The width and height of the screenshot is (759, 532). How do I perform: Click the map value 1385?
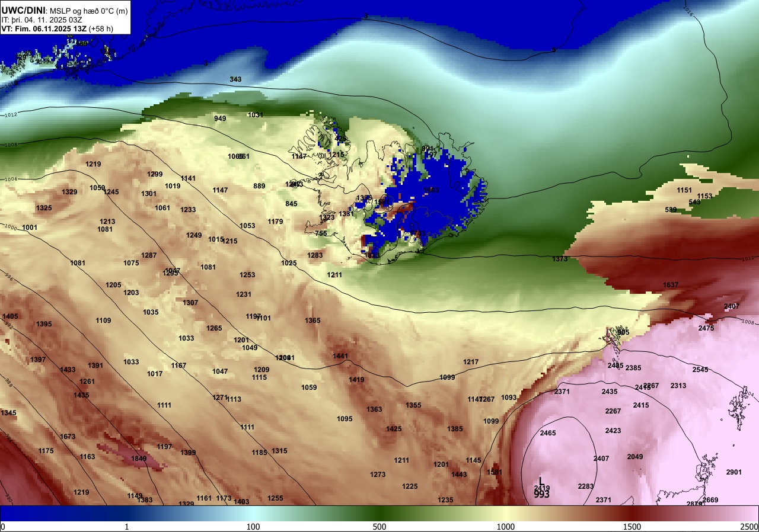pos(455,429)
